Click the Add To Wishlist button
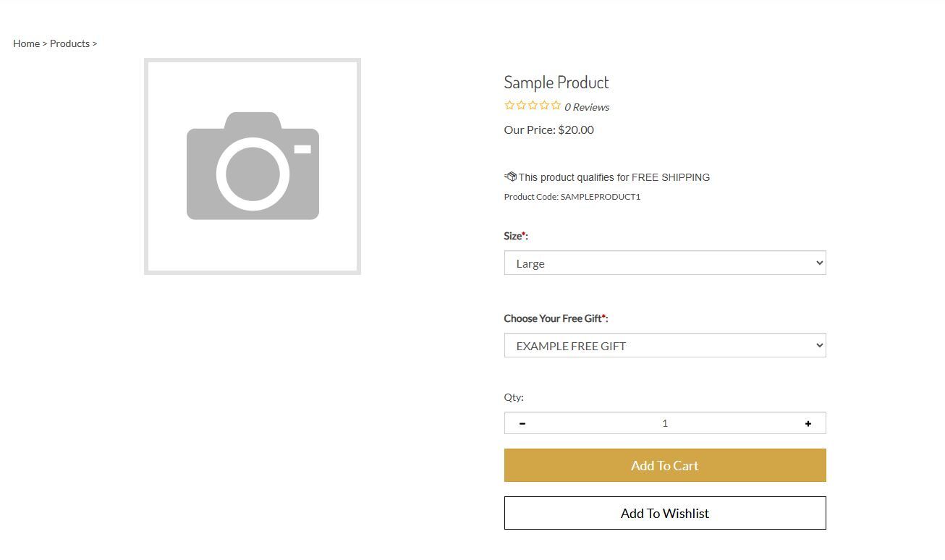This screenshot has height=560, width=945. (x=664, y=513)
